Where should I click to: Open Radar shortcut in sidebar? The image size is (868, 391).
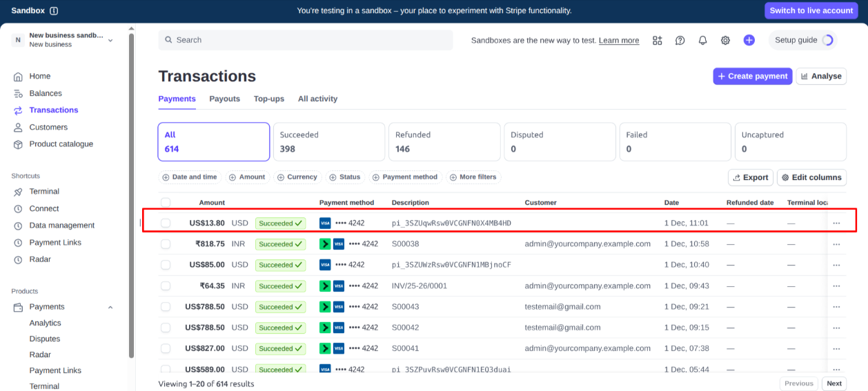click(40, 259)
